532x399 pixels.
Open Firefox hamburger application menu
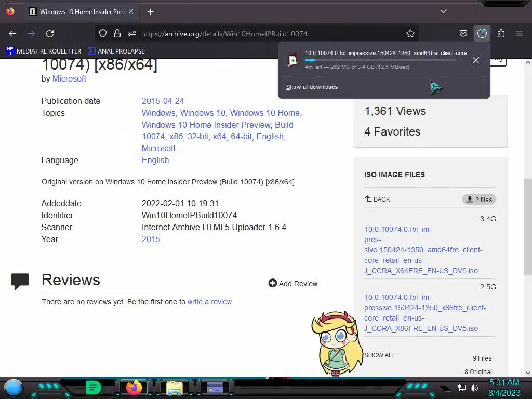(x=520, y=33)
